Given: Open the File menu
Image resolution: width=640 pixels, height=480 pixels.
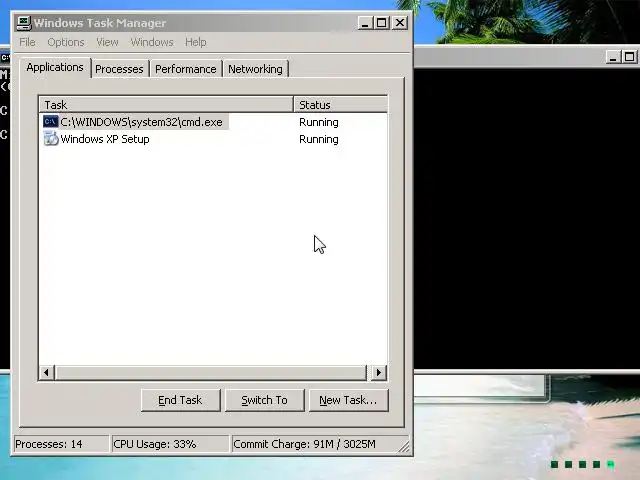Looking at the screenshot, I should pyautogui.click(x=27, y=42).
